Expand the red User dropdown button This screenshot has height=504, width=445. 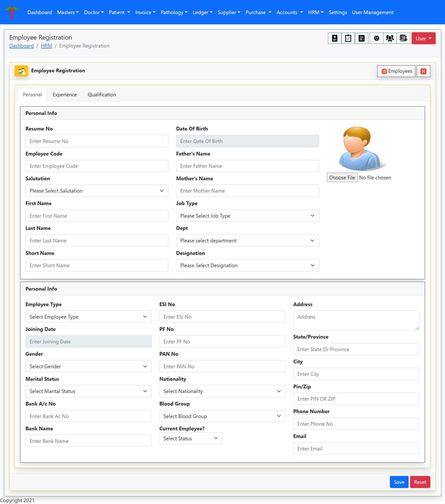pos(423,38)
